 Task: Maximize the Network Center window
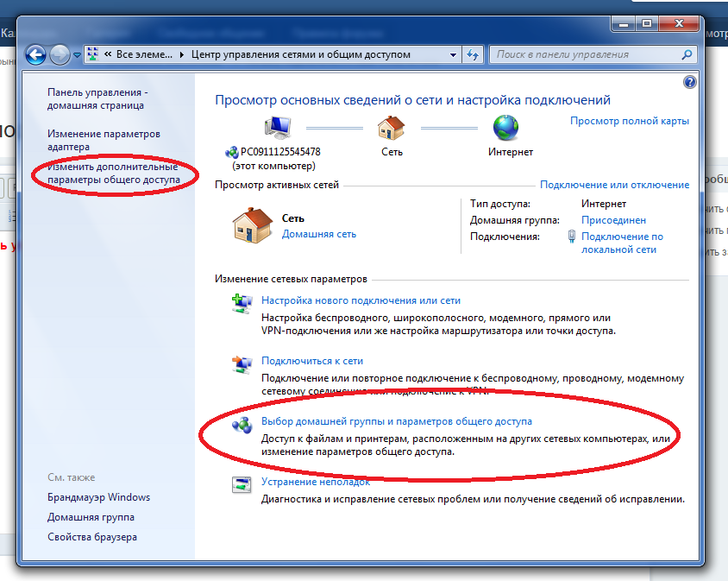point(647,23)
